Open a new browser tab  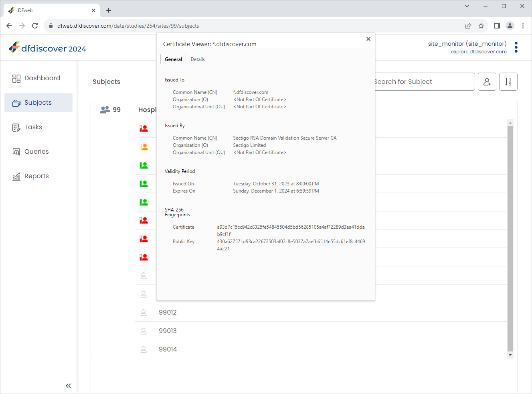point(109,10)
